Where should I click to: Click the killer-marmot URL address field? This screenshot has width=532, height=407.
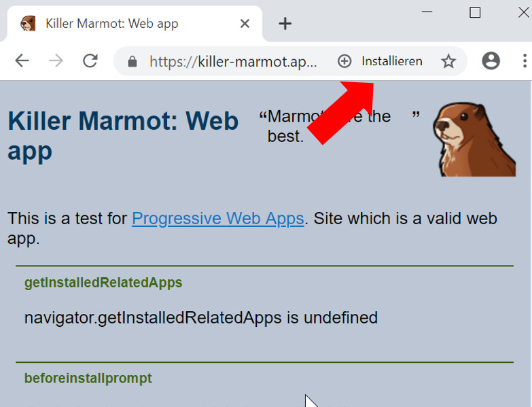click(233, 62)
